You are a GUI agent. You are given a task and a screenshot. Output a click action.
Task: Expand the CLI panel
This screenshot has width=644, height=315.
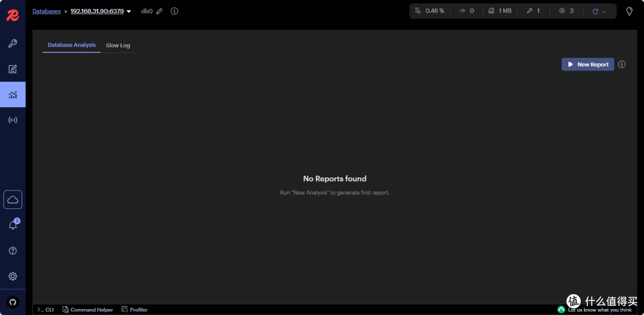tap(45, 310)
